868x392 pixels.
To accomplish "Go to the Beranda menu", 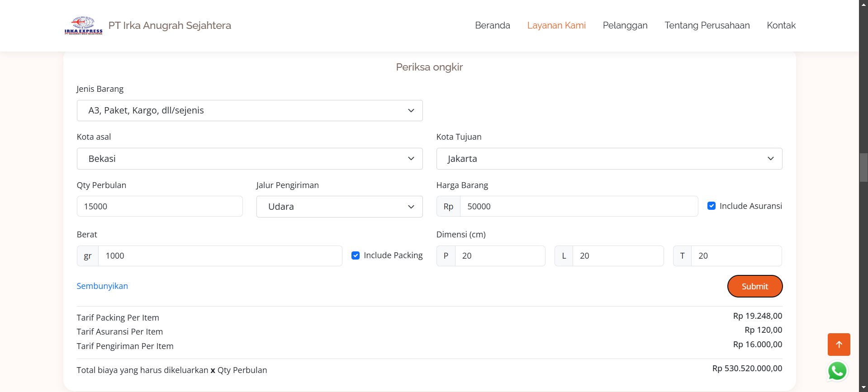I will (x=492, y=25).
